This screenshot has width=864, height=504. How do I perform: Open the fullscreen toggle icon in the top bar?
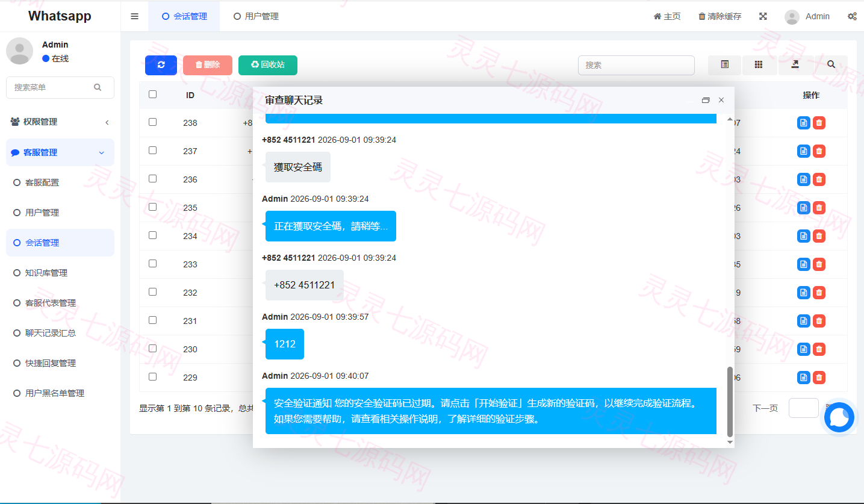point(763,16)
